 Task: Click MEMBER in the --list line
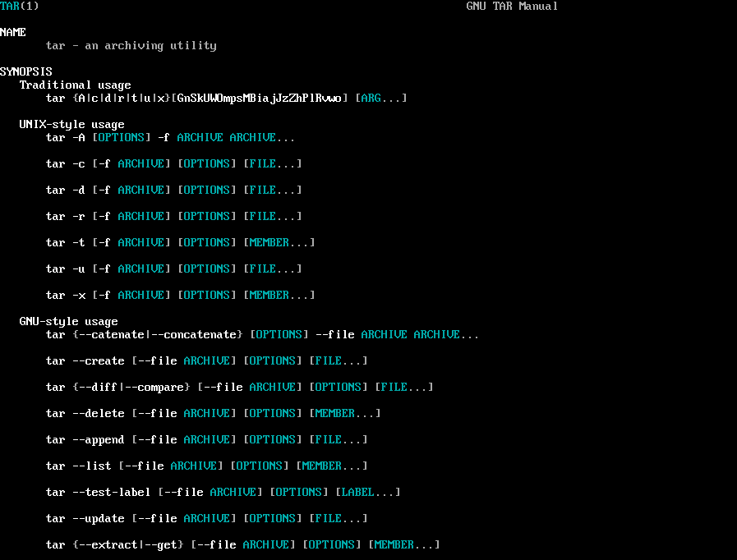[x=322, y=466]
